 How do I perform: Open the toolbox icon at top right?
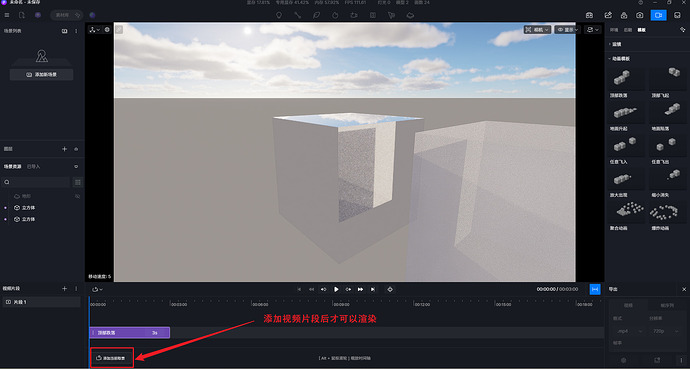pos(589,15)
